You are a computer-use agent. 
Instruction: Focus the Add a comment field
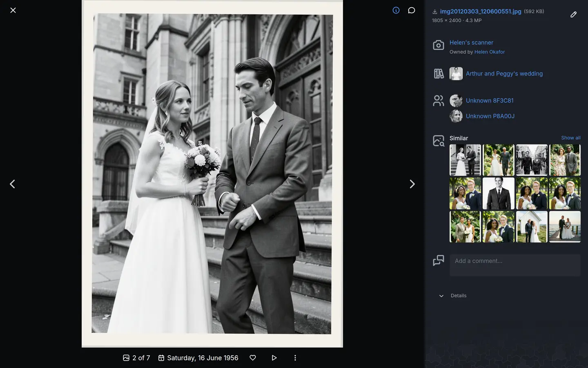515,265
